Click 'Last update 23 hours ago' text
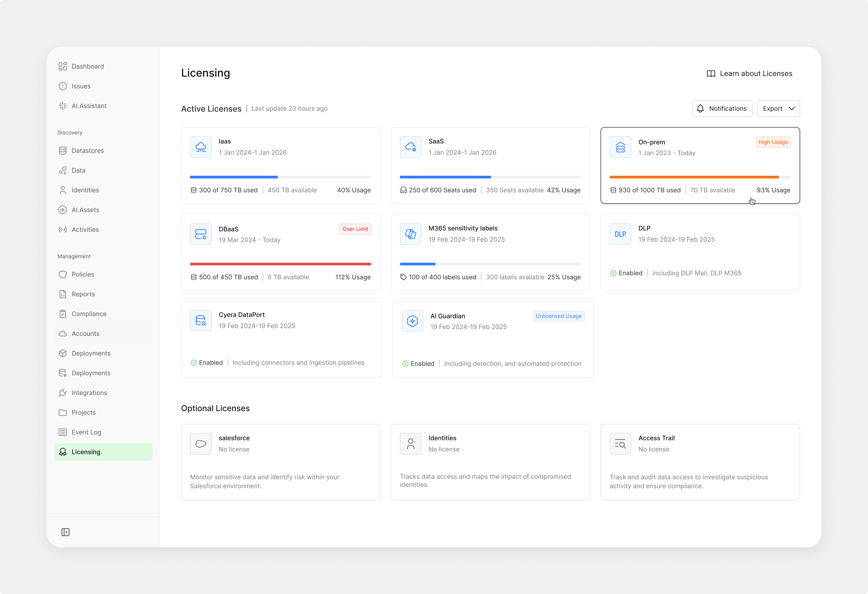Viewport: 868px width, 594px height. point(289,109)
